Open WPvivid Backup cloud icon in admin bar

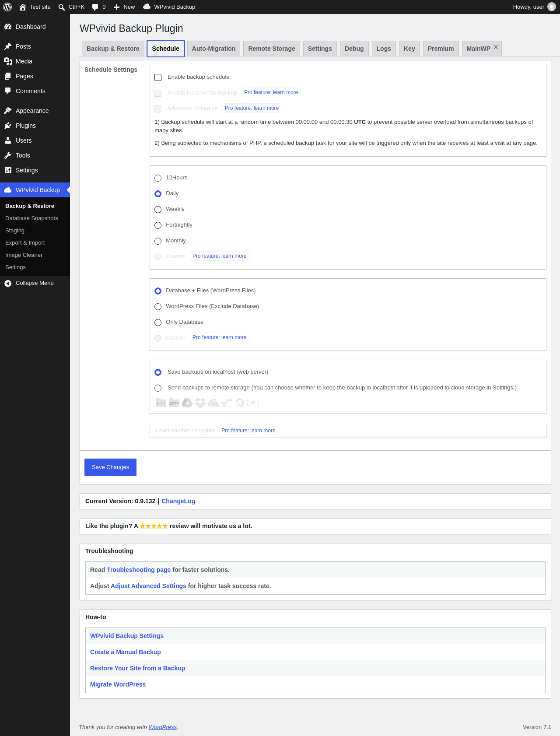coord(147,7)
